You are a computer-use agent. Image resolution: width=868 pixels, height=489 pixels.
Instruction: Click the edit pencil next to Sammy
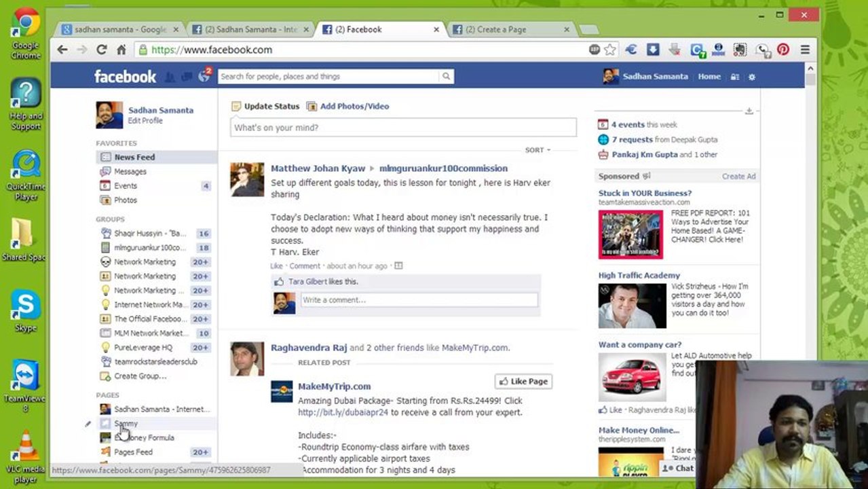[88, 424]
